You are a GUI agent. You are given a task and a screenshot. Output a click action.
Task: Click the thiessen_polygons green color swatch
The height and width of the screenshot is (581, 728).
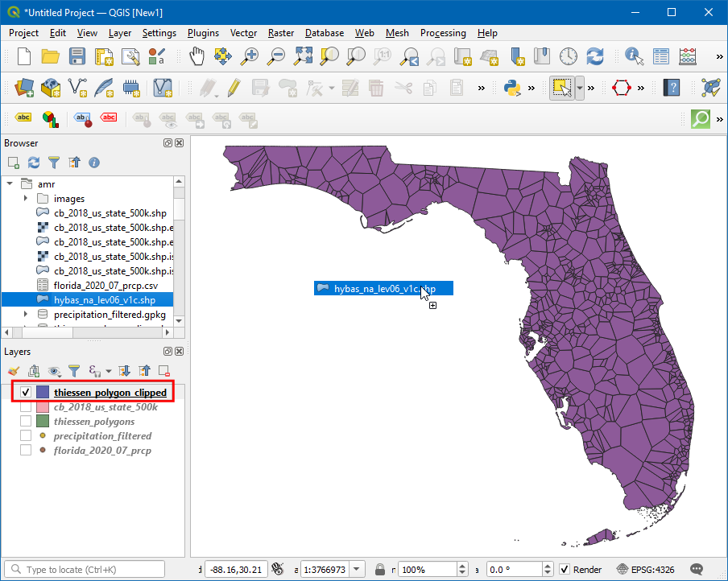click(43, 422)
